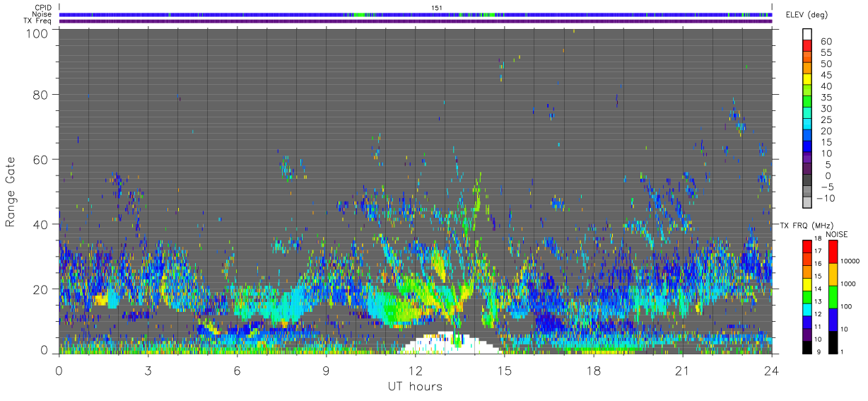Click the 55 label on ELEV scale

[x=826, y=53]
